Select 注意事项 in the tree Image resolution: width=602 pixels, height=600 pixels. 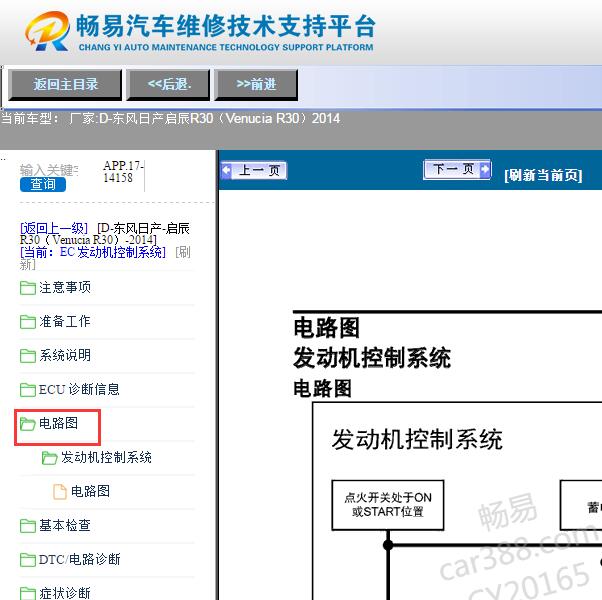pyautogui.click(x=65, y=288)
